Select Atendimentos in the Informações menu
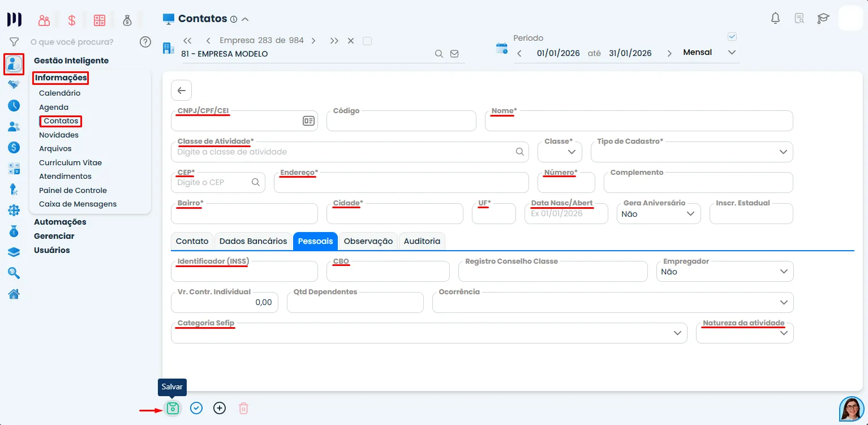 (65, 176)
